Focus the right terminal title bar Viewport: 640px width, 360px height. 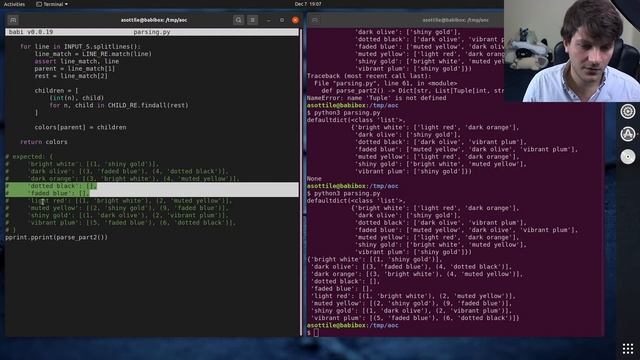click(x=455, y=20)
